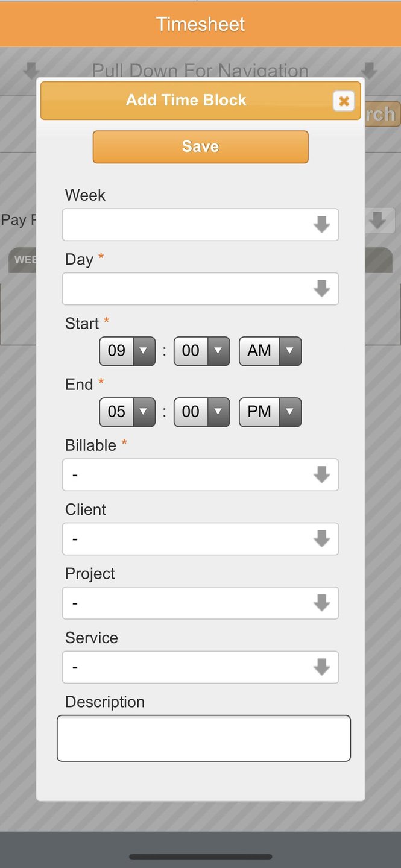
Task: Save the new time block
Action: pyautogui.click(x=200, y=147)
